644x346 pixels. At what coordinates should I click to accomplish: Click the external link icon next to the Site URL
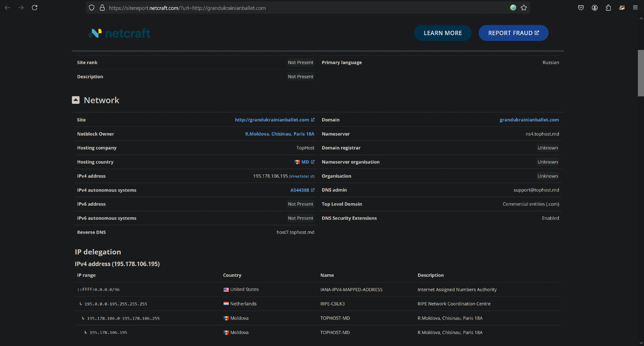(313, 120)
